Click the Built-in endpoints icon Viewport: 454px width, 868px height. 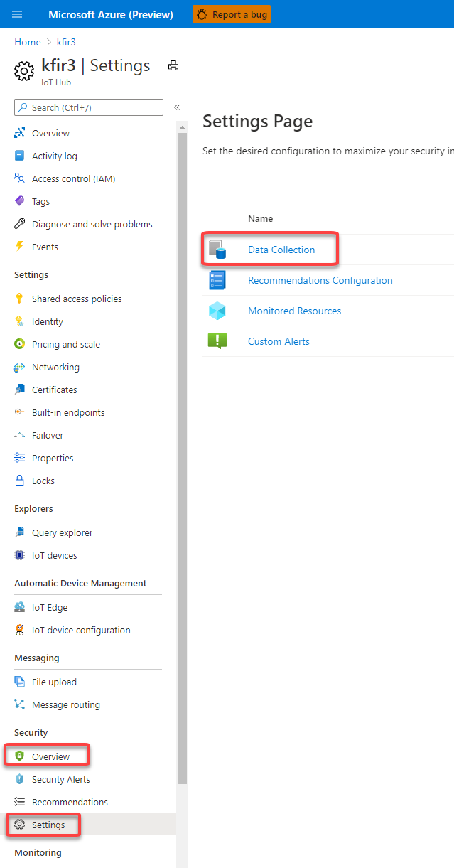click(20, 412)
